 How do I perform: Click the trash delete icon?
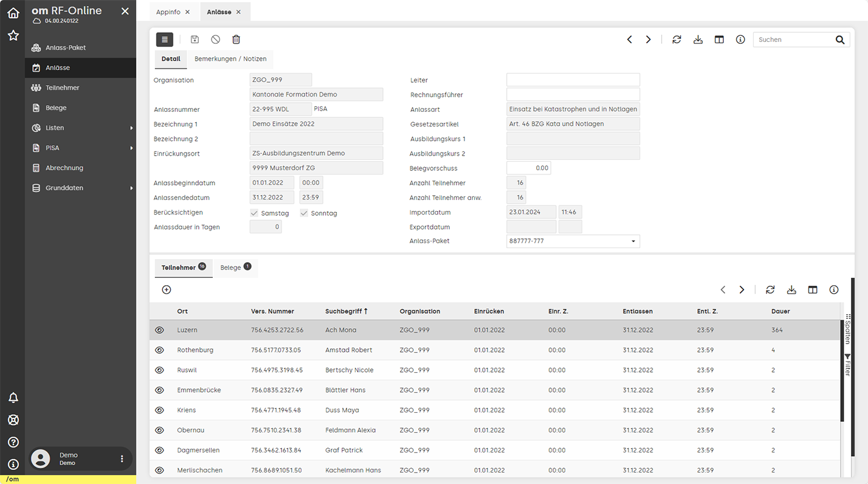click(x=236, y=40)
